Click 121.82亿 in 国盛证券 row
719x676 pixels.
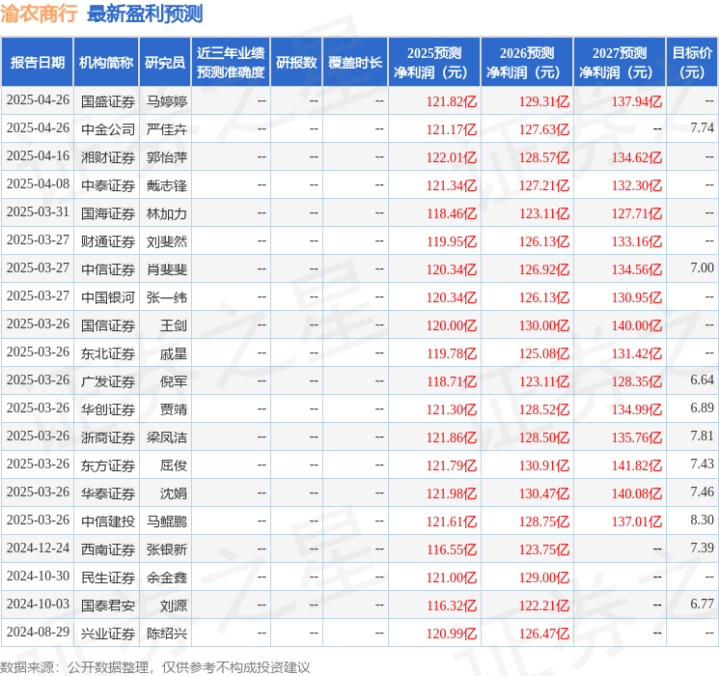point(452,101)
